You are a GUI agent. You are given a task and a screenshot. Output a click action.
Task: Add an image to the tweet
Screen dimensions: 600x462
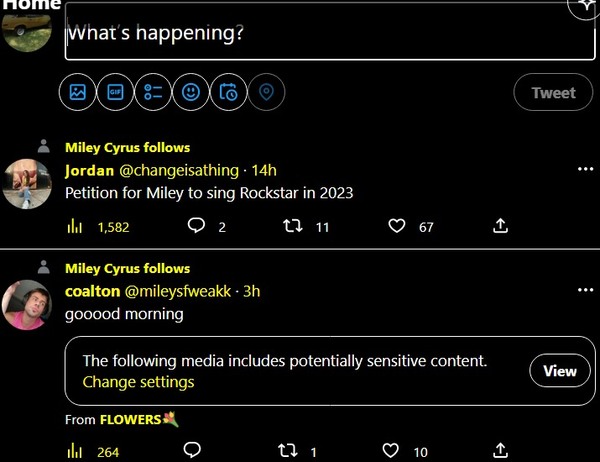(x=78, y=93)
